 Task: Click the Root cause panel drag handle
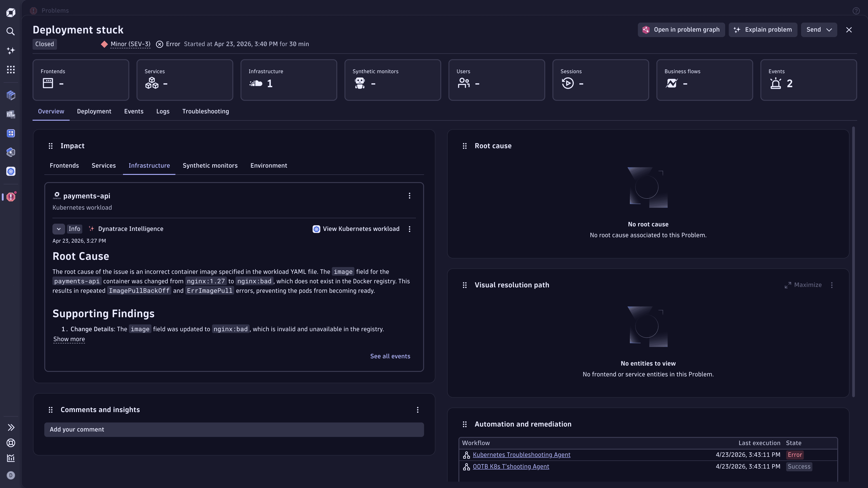coord(465,146)
